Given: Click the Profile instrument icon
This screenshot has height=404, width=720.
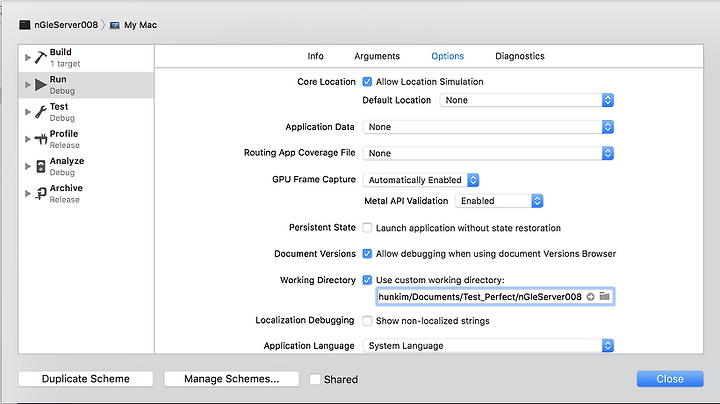Looking at the screenshot, I should coord(41,139).
